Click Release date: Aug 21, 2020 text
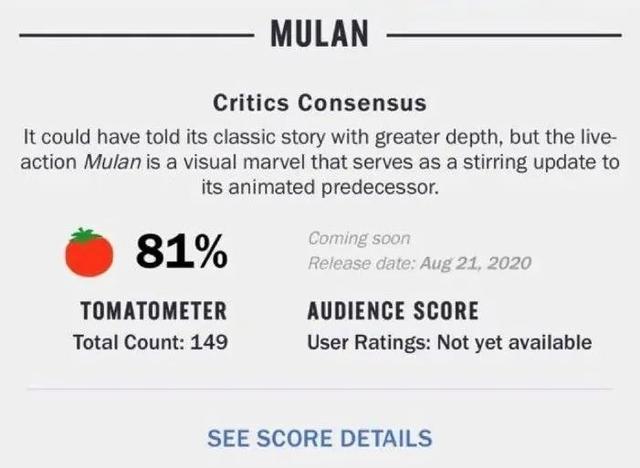 (x=420, y=263)
